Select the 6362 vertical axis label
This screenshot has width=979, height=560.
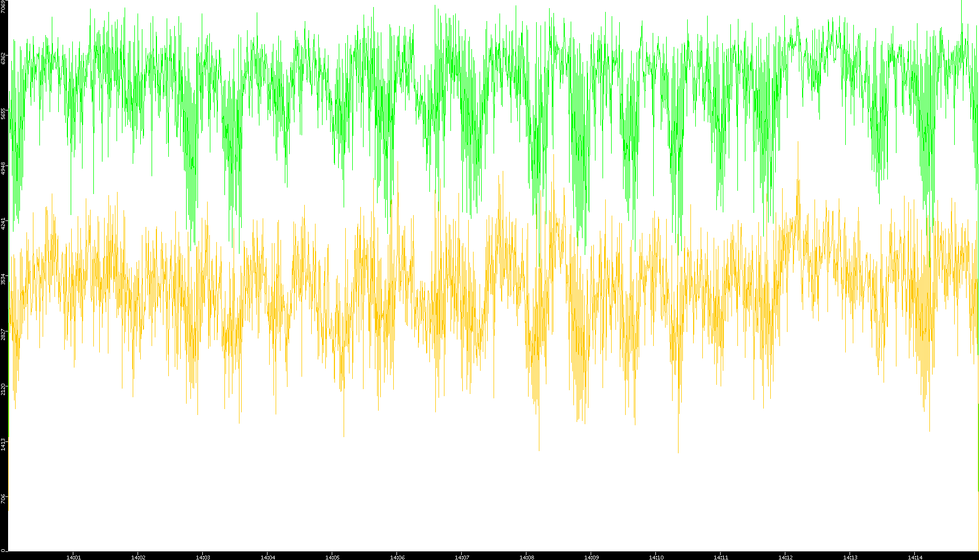(4, 58)
